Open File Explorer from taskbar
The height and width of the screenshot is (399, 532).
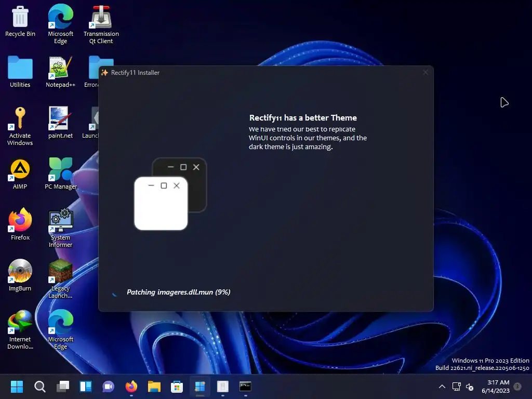click(154, 387)
